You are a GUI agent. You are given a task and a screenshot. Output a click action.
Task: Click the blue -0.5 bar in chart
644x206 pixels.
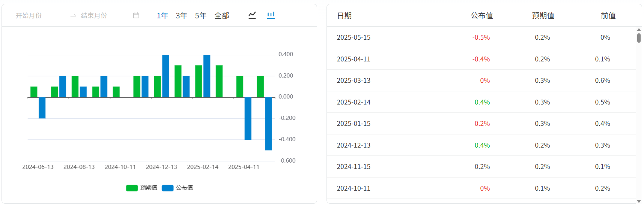268,124
